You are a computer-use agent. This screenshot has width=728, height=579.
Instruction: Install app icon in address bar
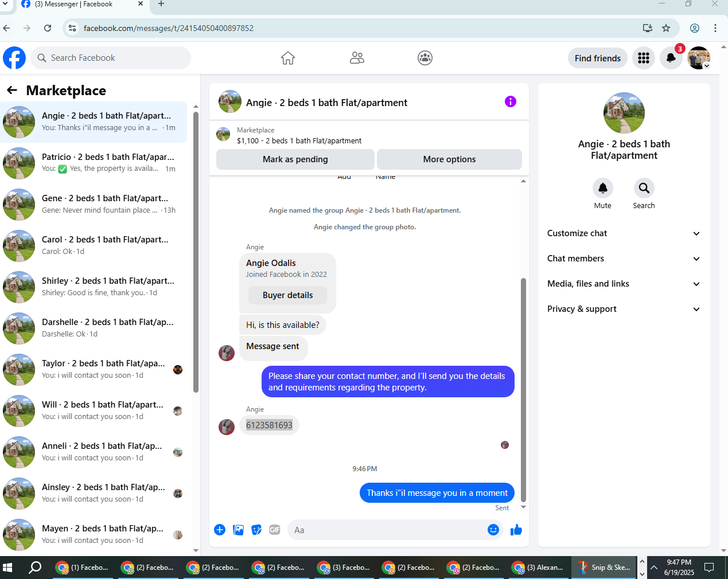coord(648,28)
